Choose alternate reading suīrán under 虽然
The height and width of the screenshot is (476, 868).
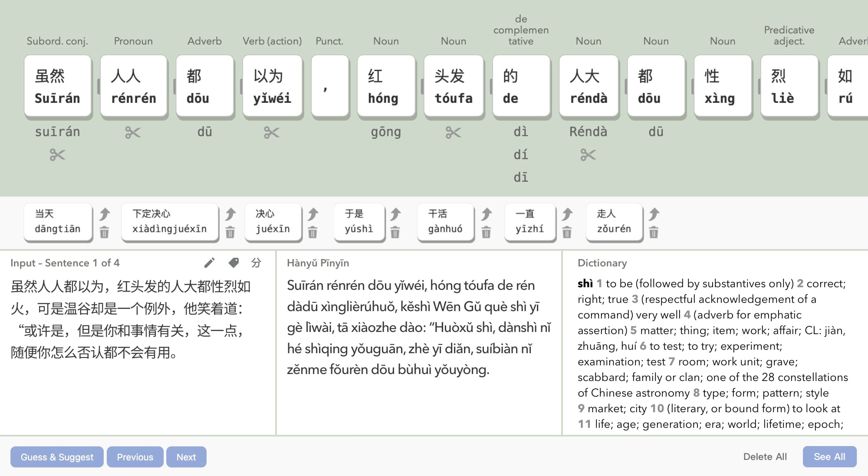point(57,132)
